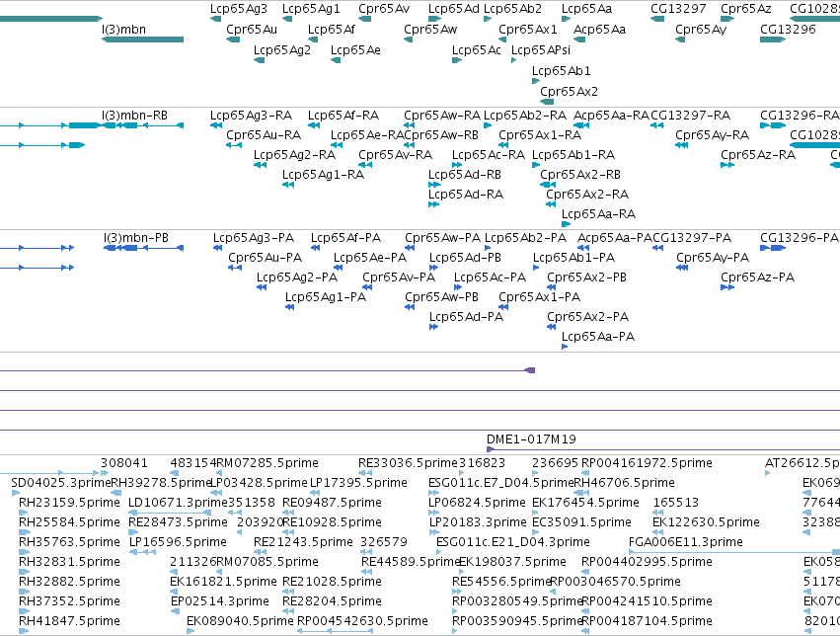Image resolution: width=840 pixels, height=636 pixels.
Task: Select the RP004161972.5prime EST label
Action: (x=647, y=463)
